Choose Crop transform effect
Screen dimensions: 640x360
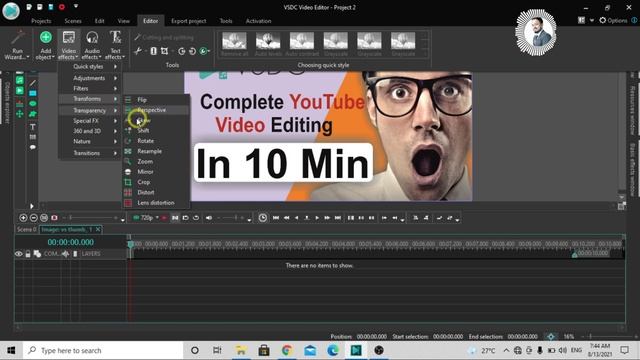pyautogui.click(x=156, y=182)
